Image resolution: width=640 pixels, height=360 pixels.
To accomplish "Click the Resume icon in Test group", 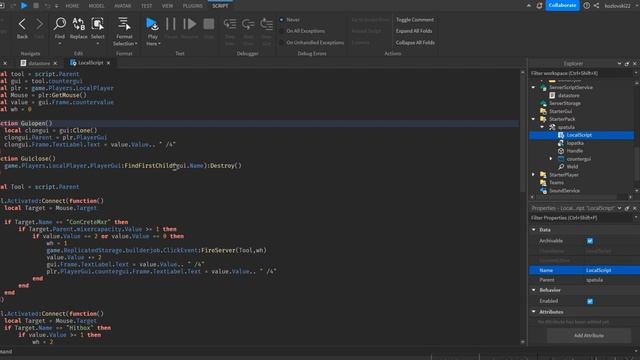I will coord(189,24).
